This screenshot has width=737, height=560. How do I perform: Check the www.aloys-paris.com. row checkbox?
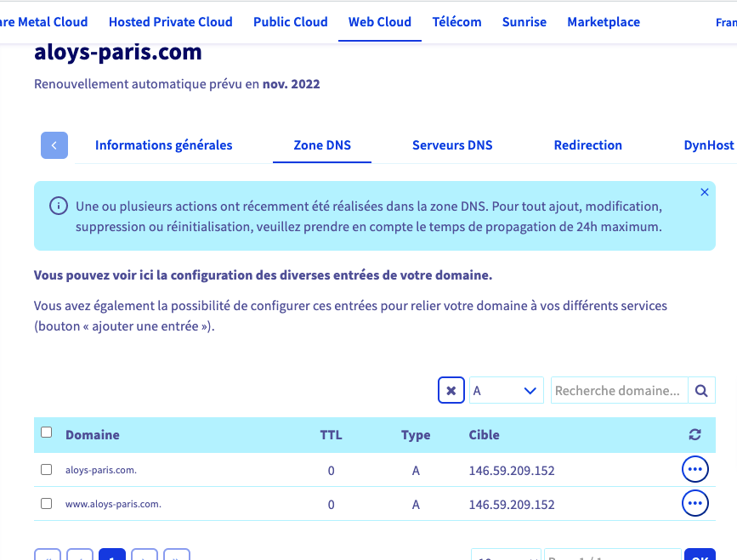tap(47, 503)
